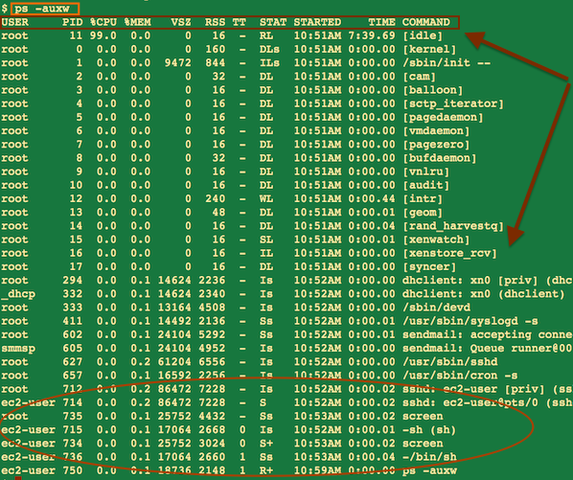
Task: Click the /sbin/devd command
Action: pos(436,308)
